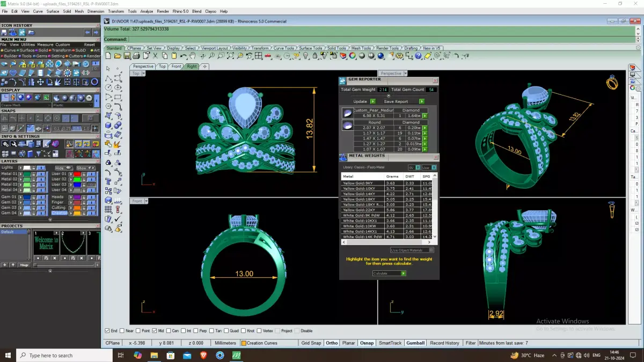Toggle the Near osnap checkbox
Screen dimensions: 644x362
click(x=122, y=331)
